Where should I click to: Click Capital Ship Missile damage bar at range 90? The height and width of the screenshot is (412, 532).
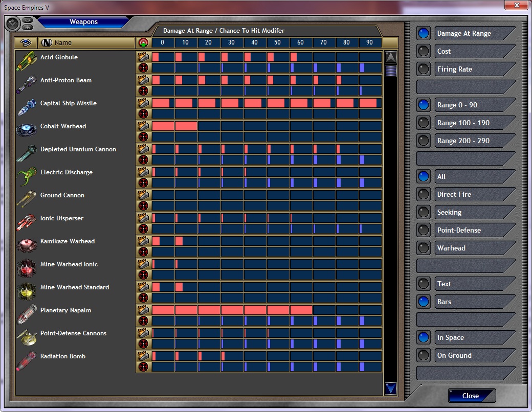[x=368, y=103]
